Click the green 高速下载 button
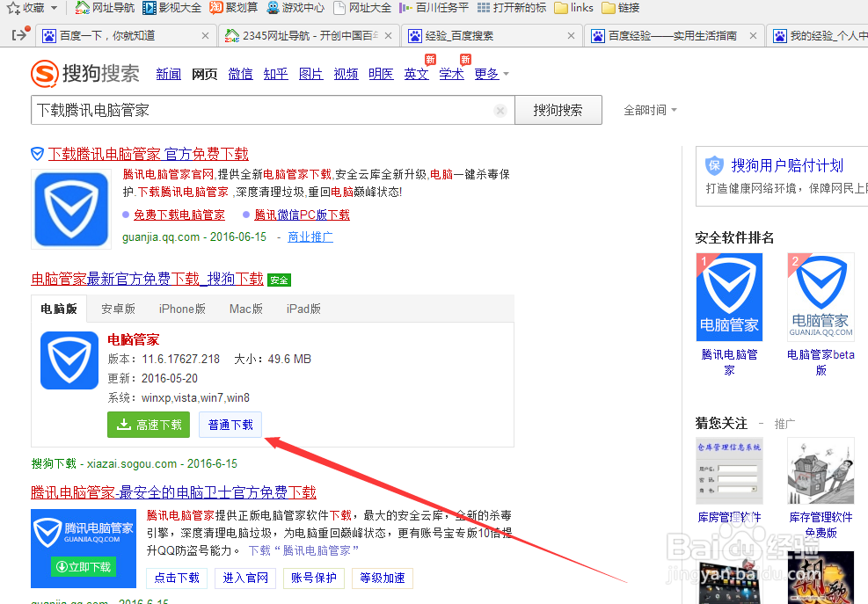 coord(149,425)
